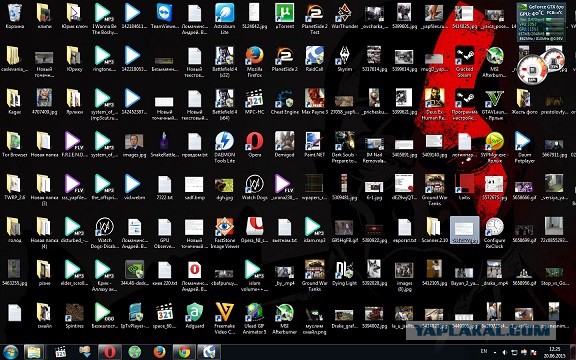
Task: Open the Watch Dogs shortcut
Action: click(x=254, y=187)
